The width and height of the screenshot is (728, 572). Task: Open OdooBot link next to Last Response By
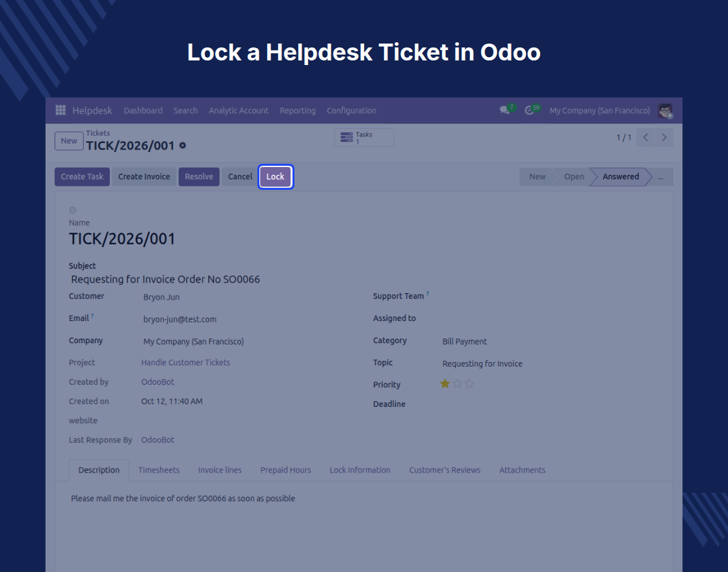click(158, 440)
